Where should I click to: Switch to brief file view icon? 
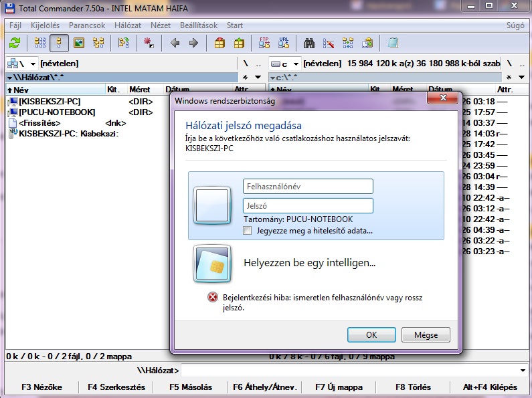click(x=40, y=43)
